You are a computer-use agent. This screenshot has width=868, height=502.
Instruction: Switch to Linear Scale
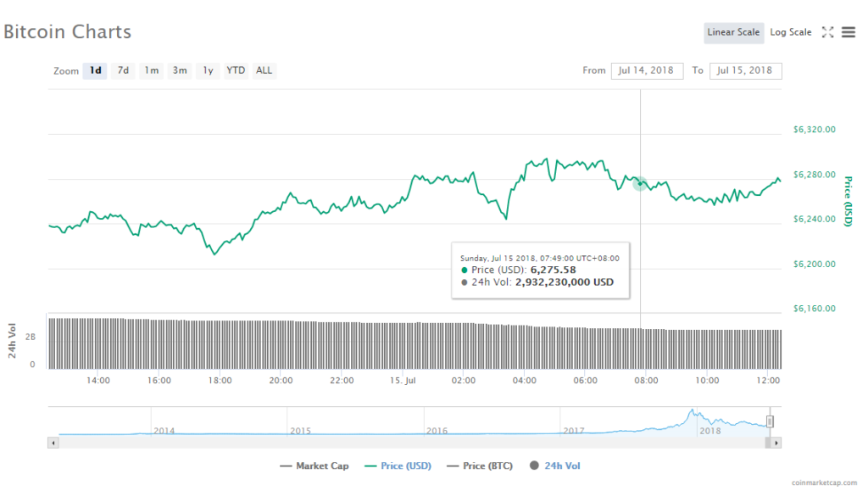point(733,32)
